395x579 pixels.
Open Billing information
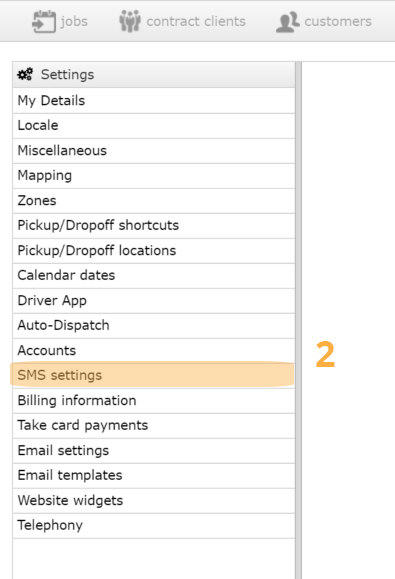click(154, 401)
